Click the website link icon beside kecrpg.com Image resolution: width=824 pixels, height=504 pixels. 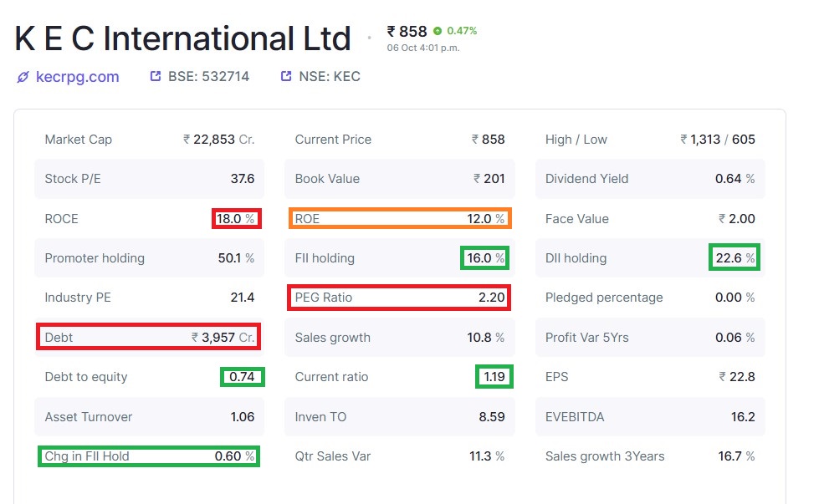click(23, 77)
